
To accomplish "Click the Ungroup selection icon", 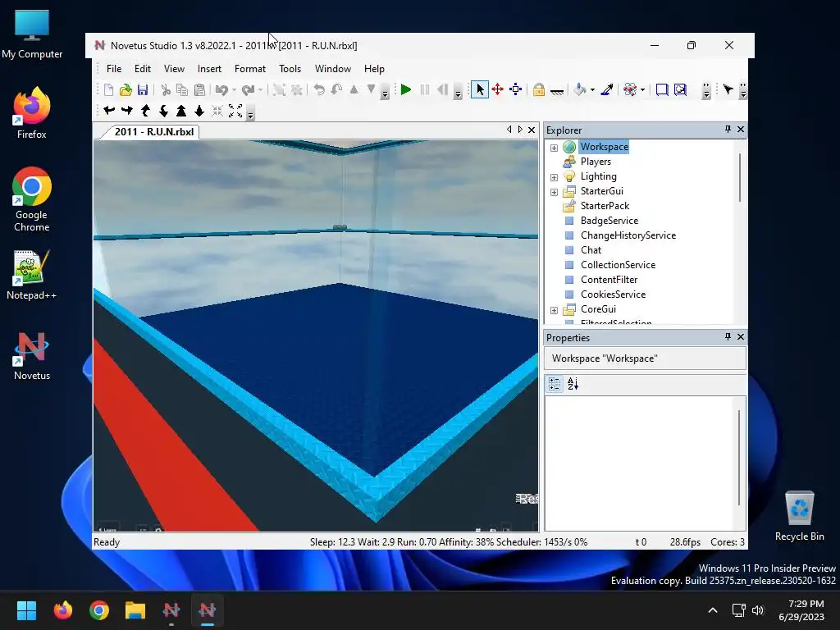I will (296, 90).
